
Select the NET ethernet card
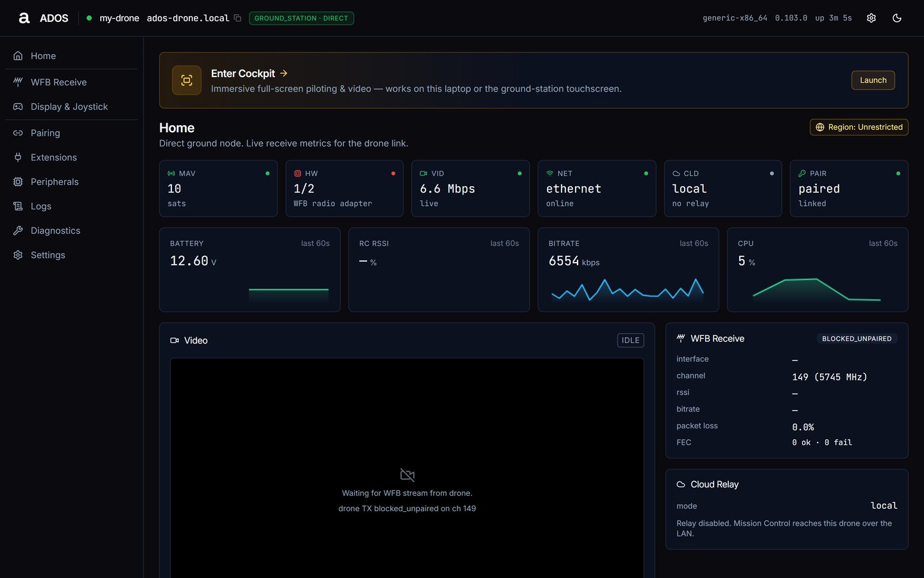pyautogui.click(x=597, y=188)
